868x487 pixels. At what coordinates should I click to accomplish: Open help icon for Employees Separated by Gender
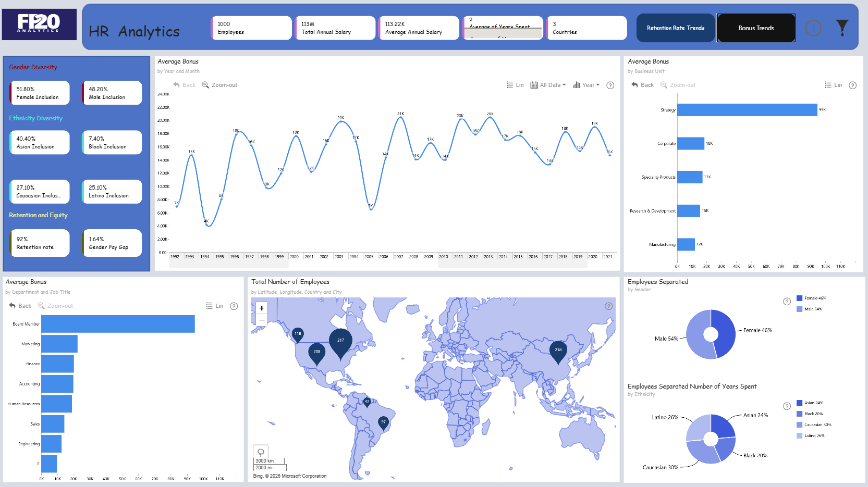(x=787, y=302)
